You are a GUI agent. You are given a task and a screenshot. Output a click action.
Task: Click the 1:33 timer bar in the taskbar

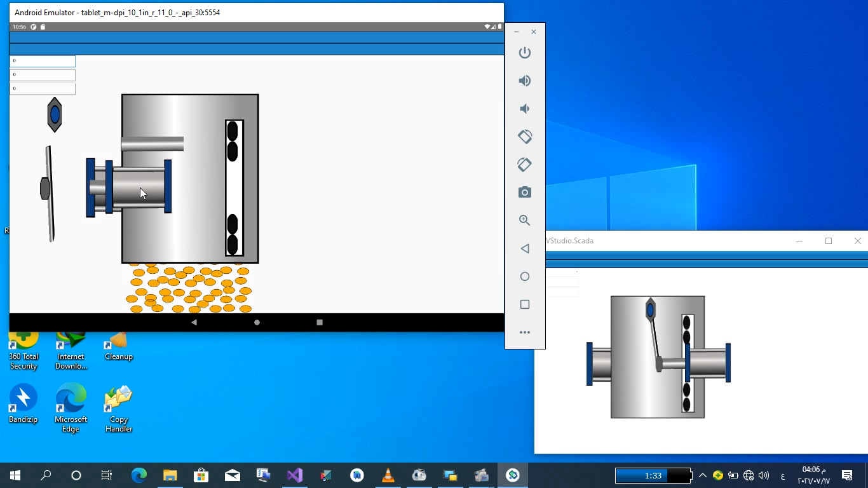click(x=653, y=475)
